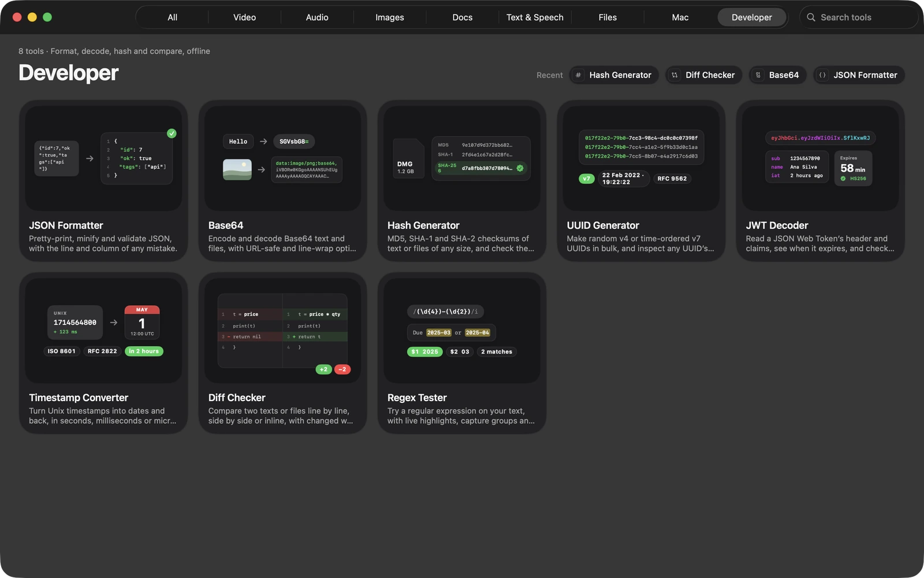This screenshot has height=578, width=924.
Task: Click the '$2 03' capture group badge
Action: click(x=460, y=351)
